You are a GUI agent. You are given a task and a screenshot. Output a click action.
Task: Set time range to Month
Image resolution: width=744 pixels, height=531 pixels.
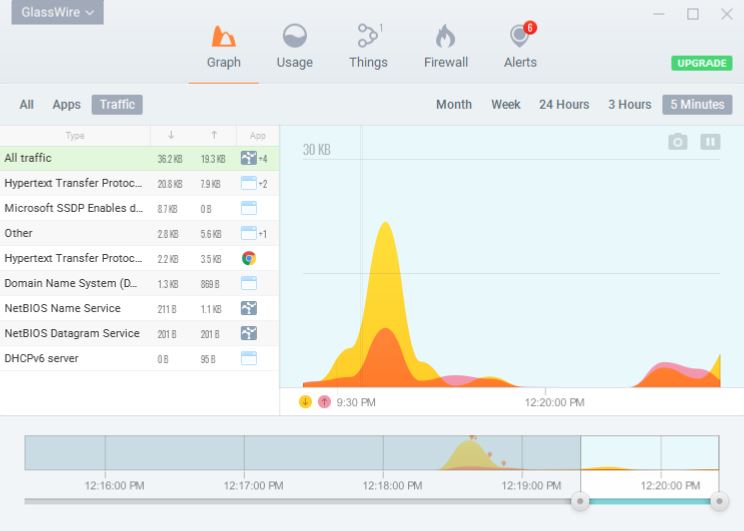(x=454, y=104)
